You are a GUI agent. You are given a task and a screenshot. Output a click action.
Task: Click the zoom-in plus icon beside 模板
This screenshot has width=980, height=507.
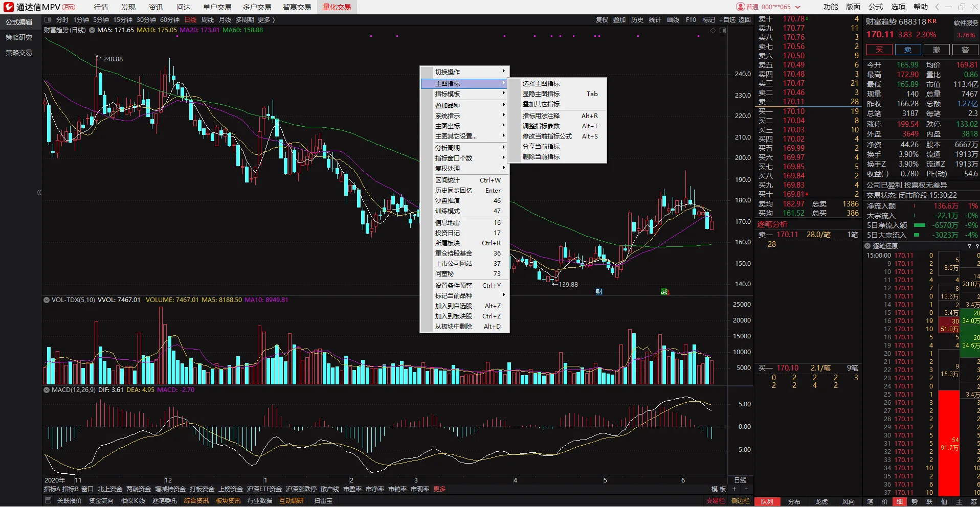(734, 489)
